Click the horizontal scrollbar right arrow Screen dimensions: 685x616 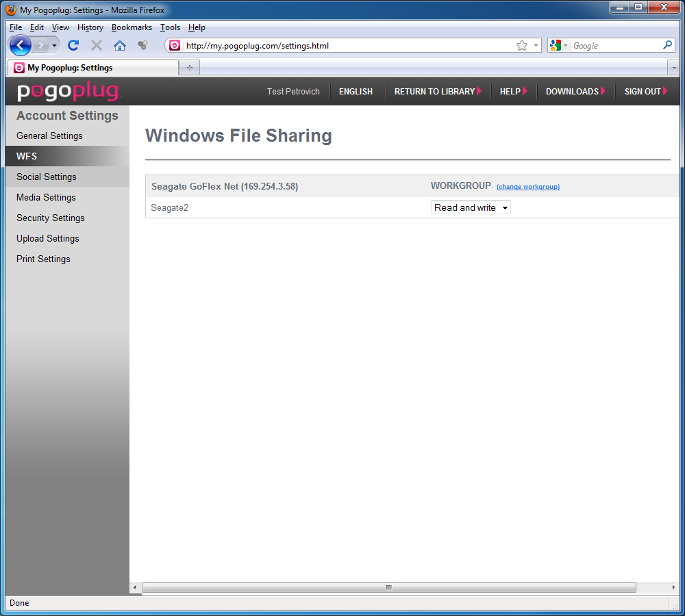pyautogui.click(x=673, y=588)
